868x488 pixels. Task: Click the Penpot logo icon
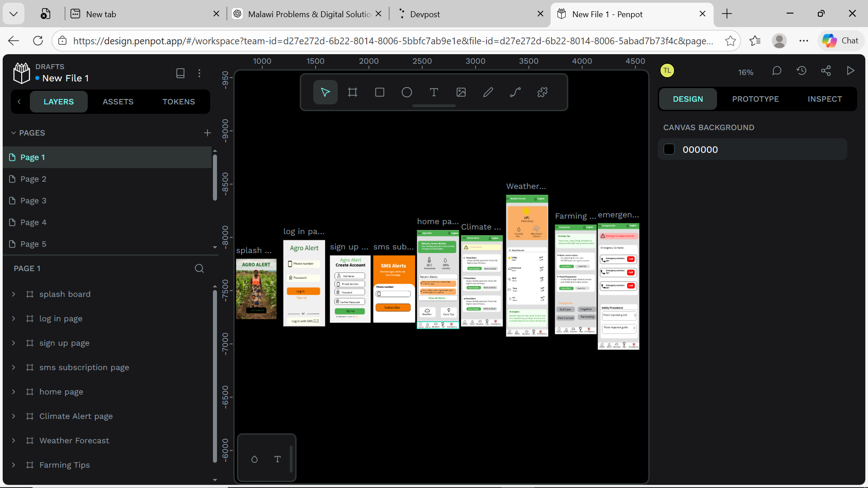point(22,73)
